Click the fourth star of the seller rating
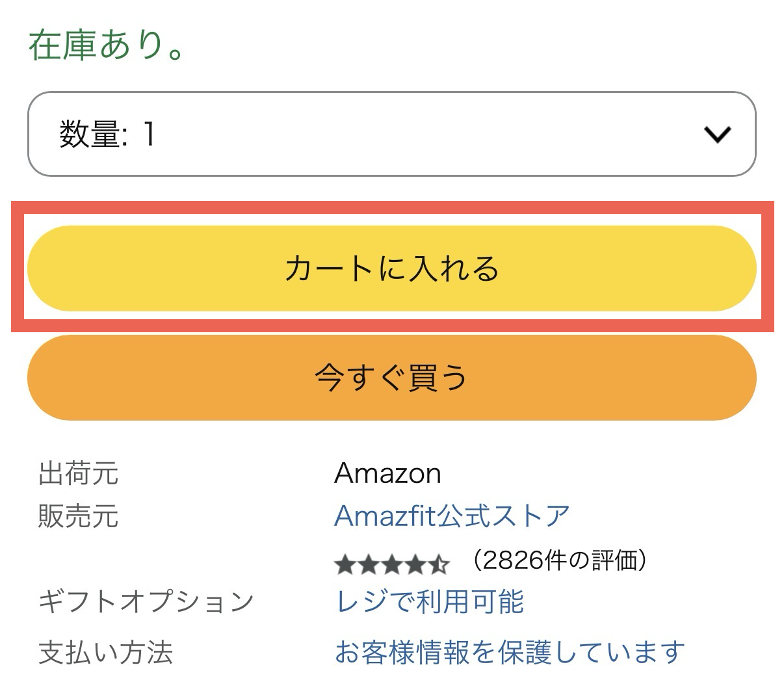Screen dimensions: 784x693 [415, 564]
